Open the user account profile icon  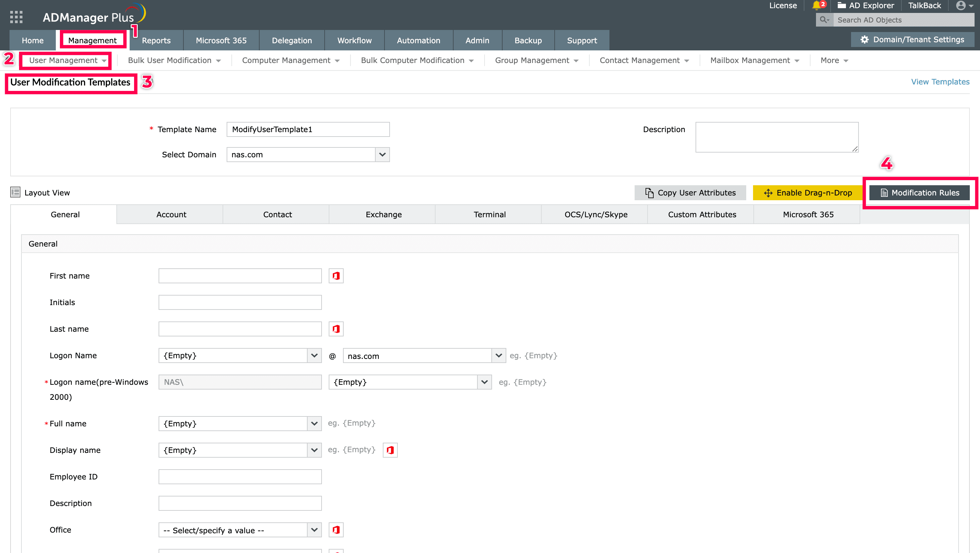[961, 5]
